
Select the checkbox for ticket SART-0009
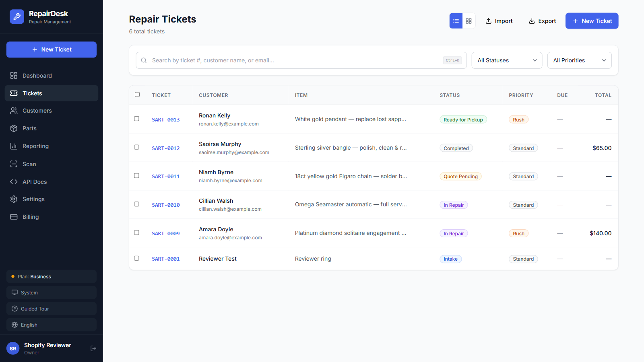(137, 232)
